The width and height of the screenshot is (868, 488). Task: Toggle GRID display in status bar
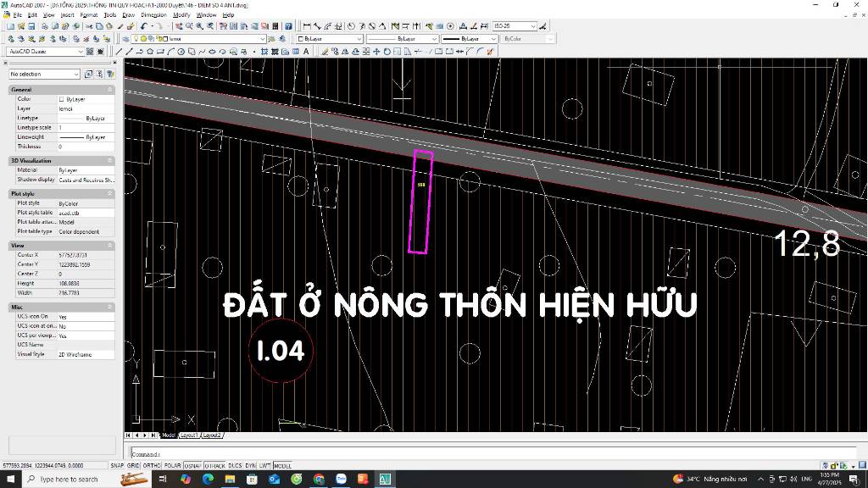133,465
